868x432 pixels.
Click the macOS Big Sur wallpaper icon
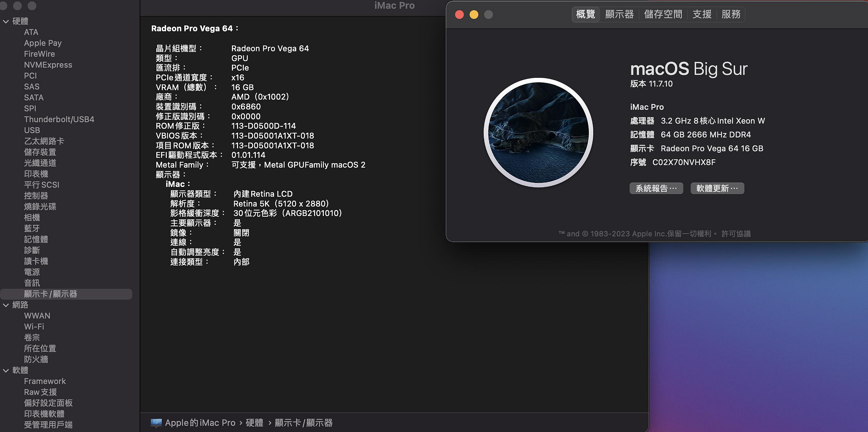click(538, 133)
